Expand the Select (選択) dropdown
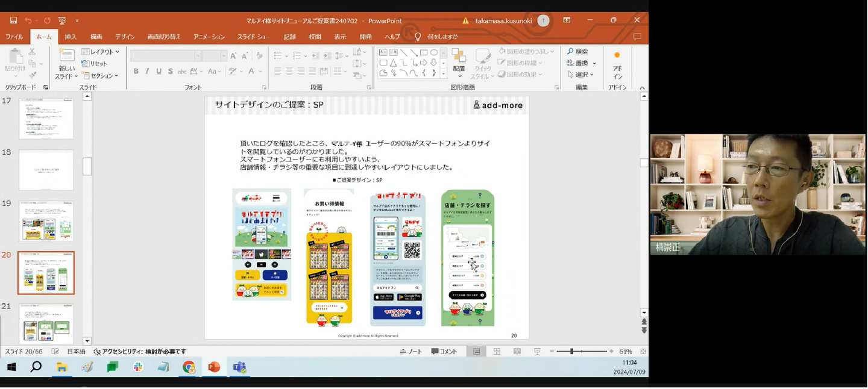The image size is (868, 389). (581, 75)
